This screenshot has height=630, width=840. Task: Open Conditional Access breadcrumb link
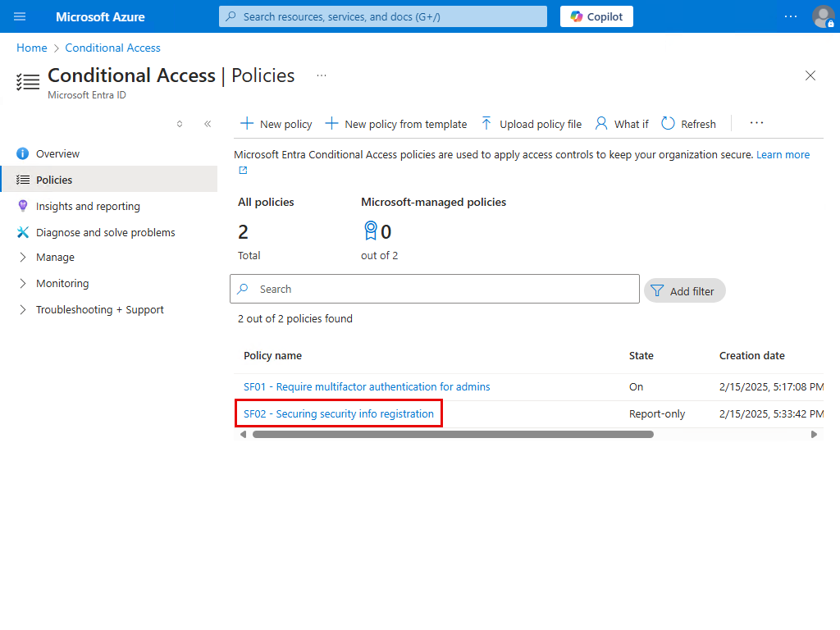112,48
